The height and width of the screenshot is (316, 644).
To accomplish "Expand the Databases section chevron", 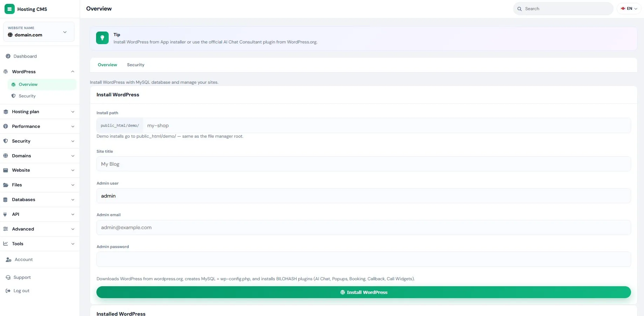I will (x=73, y=200).
